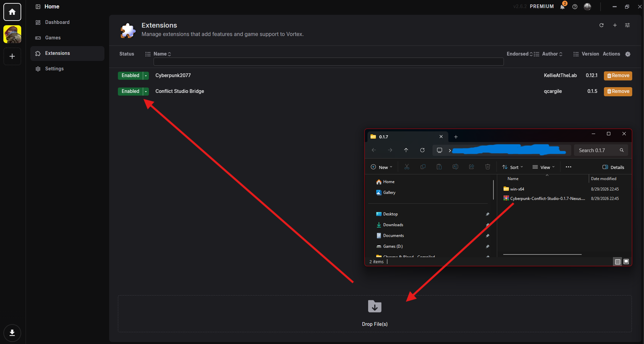Open the help question mark icon
644x344 pixels.
[575, 7]
